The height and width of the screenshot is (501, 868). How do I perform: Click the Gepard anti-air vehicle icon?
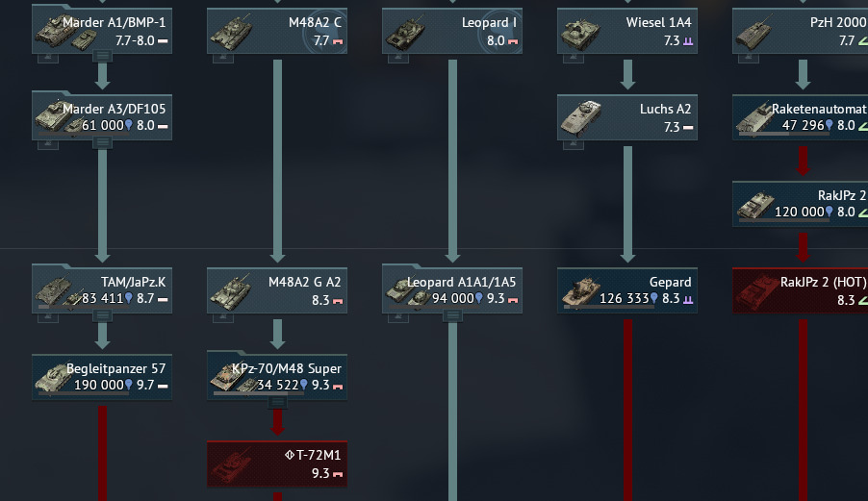[x=580, y=290]
